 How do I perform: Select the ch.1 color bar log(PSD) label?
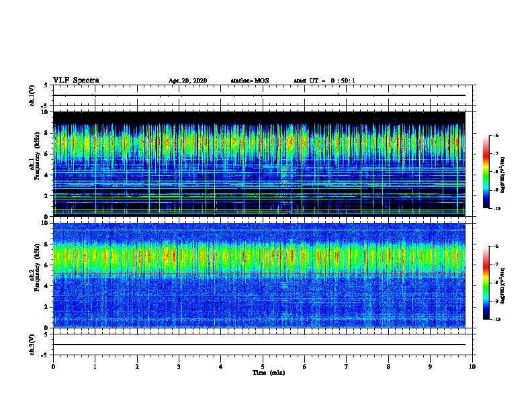(x=503, y=175)
